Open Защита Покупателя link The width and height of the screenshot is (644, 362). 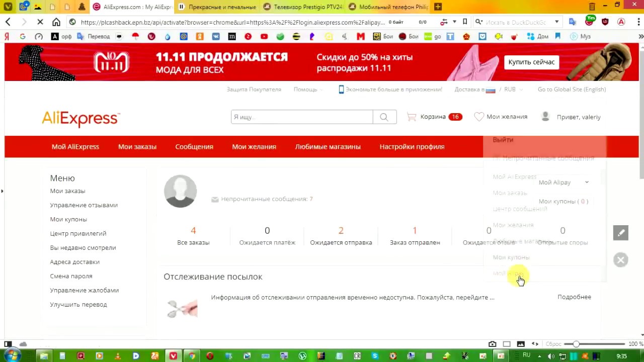[x=254, y=89]
